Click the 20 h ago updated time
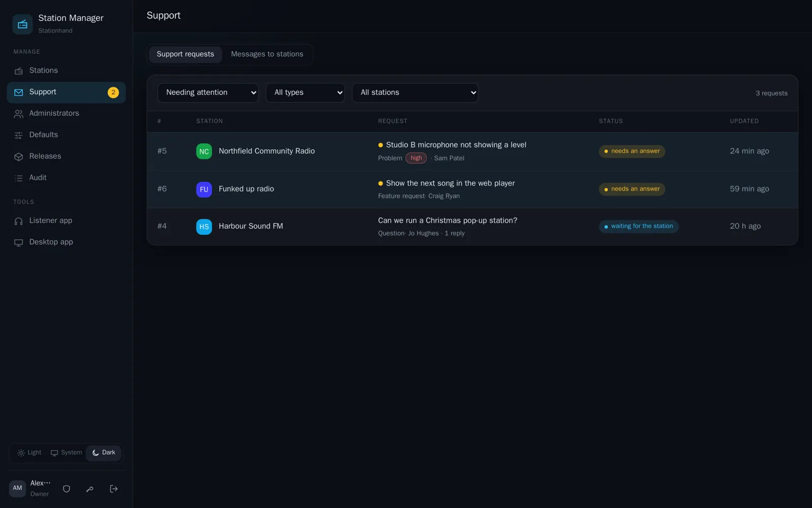This screenshot has height=508, width=812. point(746,227)
